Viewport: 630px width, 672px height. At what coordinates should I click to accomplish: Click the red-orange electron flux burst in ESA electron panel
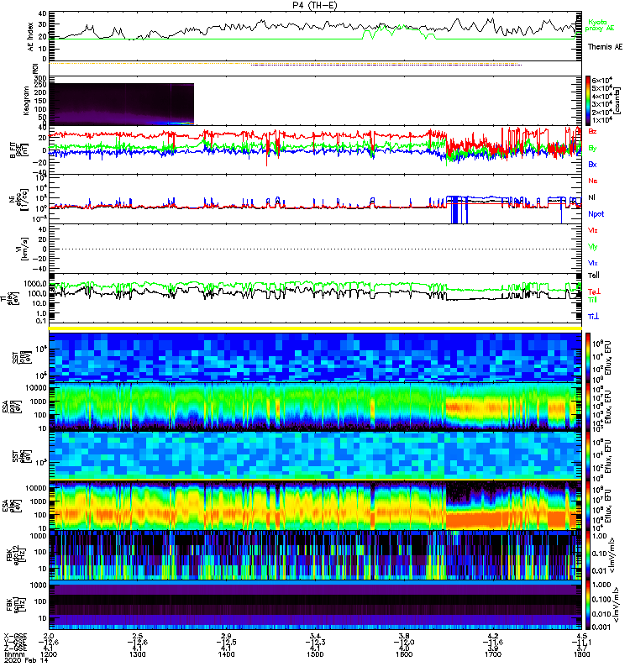tap(475, 519)
